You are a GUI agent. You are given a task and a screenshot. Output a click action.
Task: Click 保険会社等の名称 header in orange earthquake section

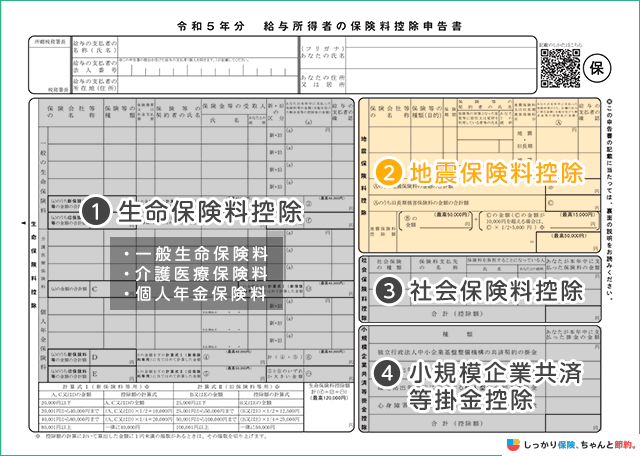click(389, 112)
